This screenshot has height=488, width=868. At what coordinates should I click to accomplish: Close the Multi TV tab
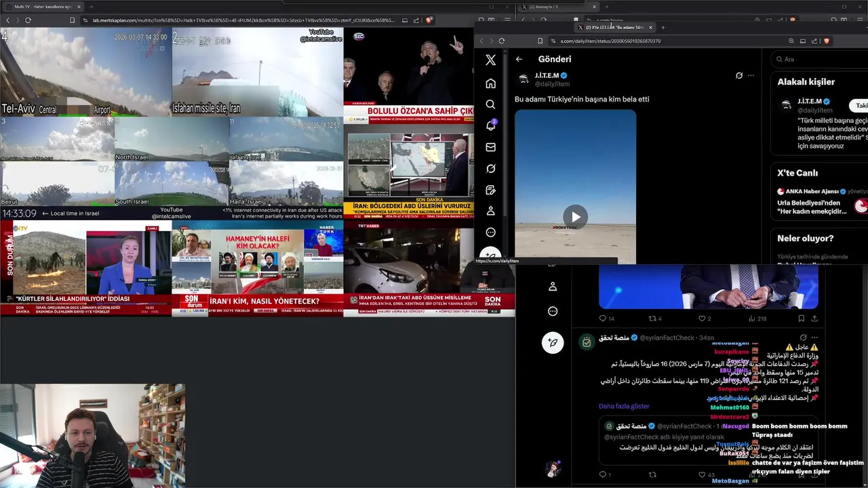pyautogui.click(x=79, y=6)
